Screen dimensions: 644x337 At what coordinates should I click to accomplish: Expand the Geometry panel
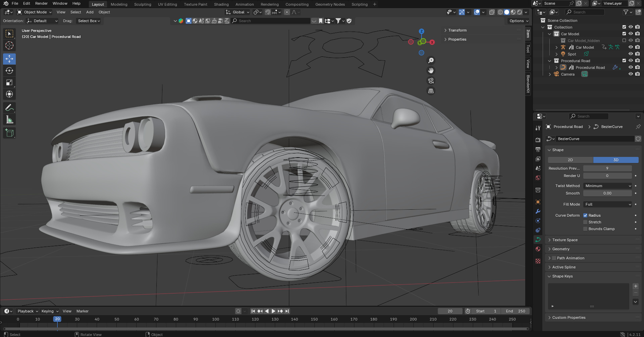click(561, 249)
